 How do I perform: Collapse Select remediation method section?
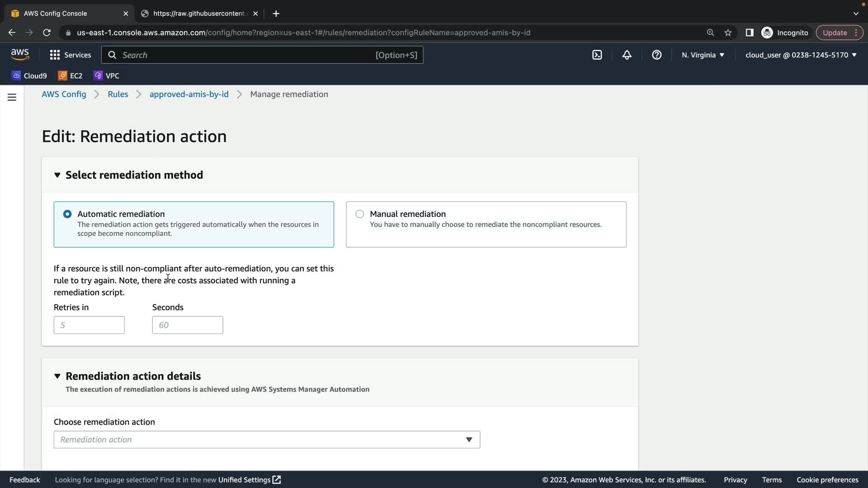click(x=57, y=175)
